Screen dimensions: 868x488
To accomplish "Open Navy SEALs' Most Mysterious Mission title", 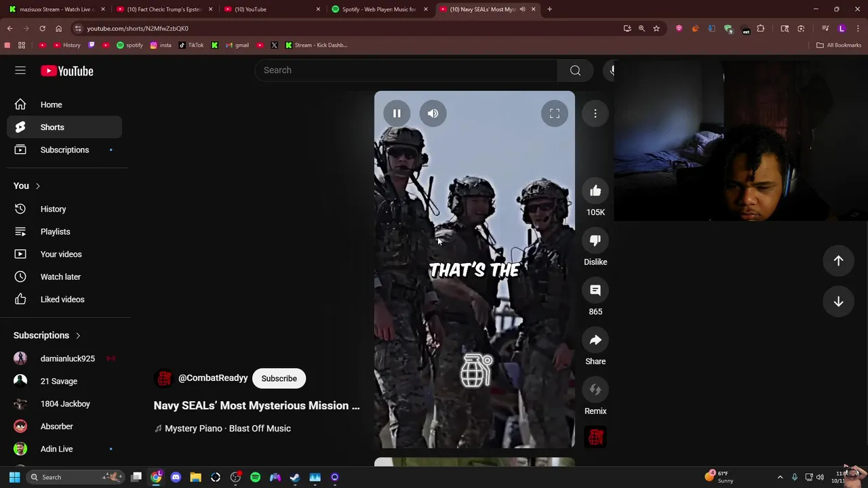I will click(x=256, y=405).
